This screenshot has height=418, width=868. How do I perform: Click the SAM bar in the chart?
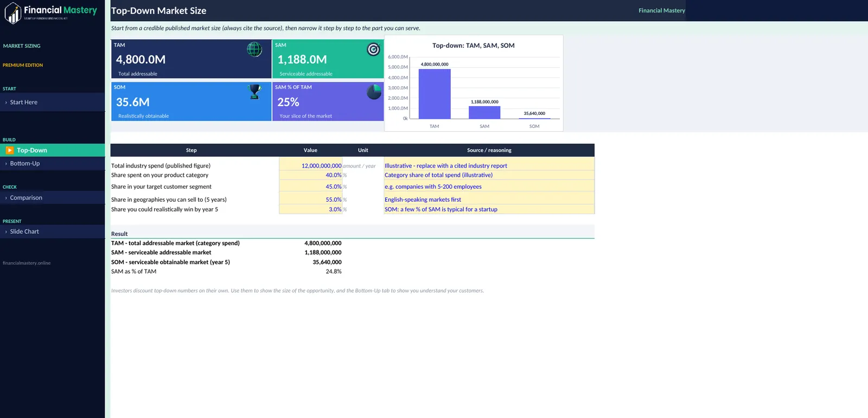pos(484,112)
